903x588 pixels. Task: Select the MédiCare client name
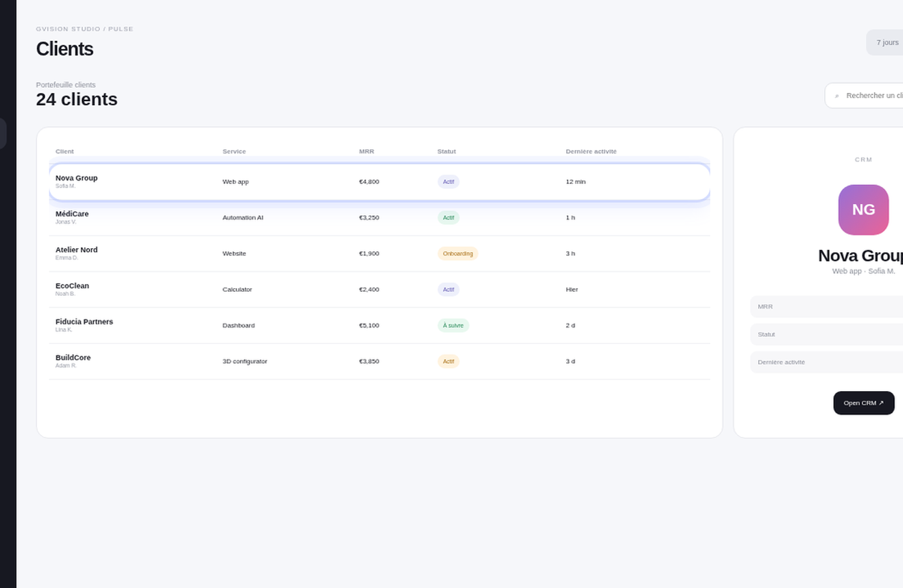pos(72,214)
